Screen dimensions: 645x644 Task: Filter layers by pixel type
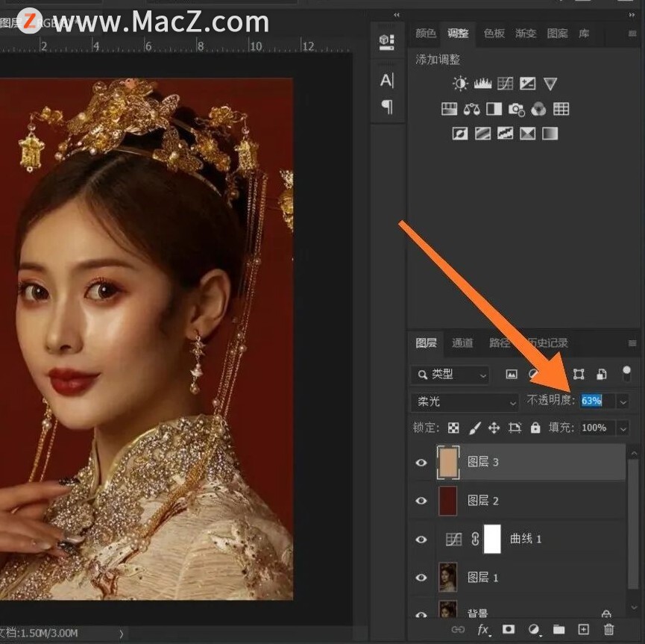[512, 374]
